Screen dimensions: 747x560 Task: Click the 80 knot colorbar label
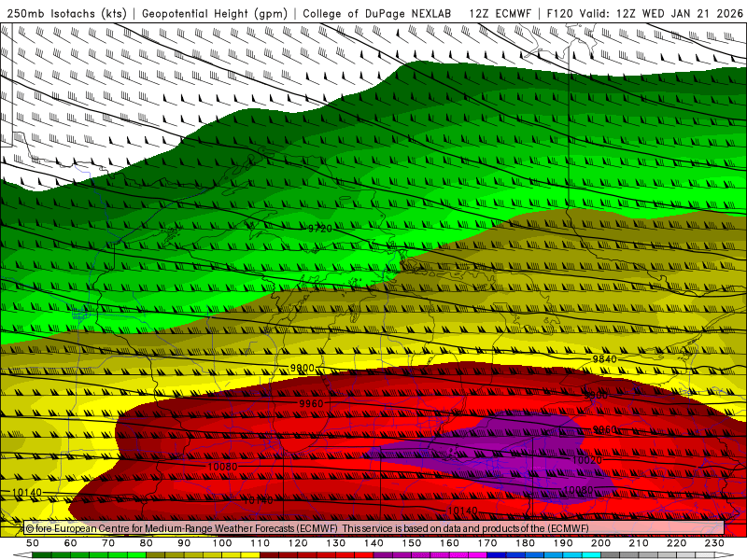[x=147, y=543]
